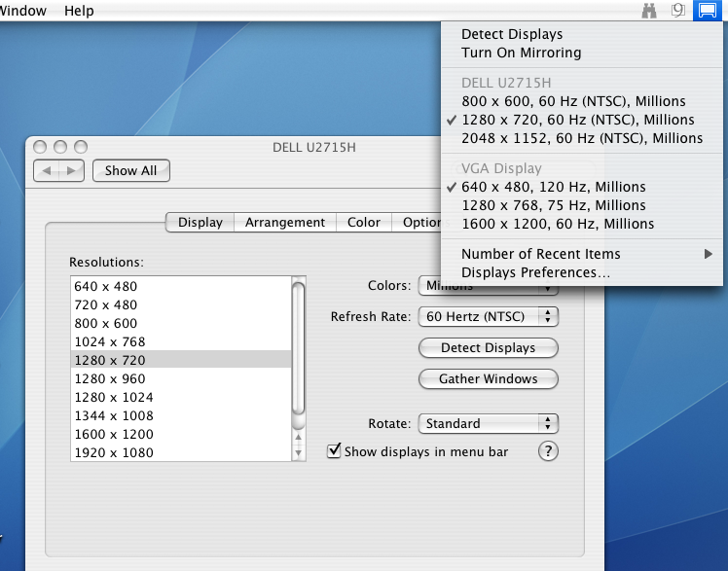The width and height of the screenshot is (728, 571).
Task: Choose 2048 x 1152, 60 Hz from menu
Action: [581, 138]
